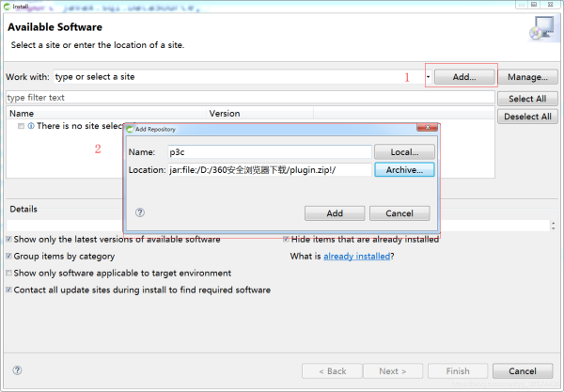The image size is (564, 392).
Task: Click the Manage... button
Action: (527, 77)
